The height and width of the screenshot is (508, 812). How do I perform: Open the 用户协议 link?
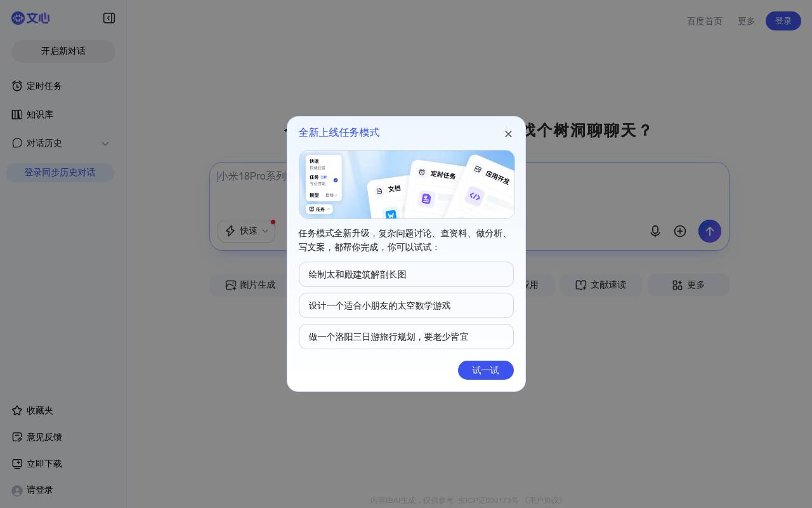click(544, 500)
